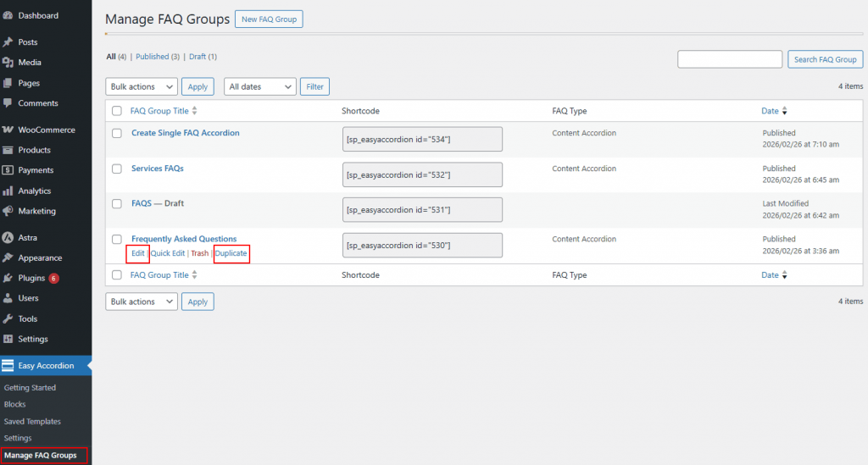This screenshot has width=868, height=465.
Task: Click Duplicate under Frequently Asked Questions
Action: [231, 253]
